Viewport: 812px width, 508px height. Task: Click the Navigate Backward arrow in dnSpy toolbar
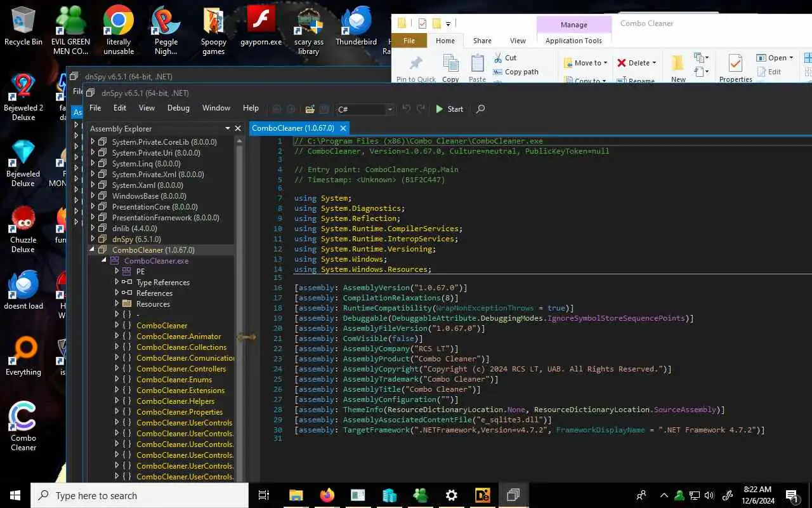277,109
